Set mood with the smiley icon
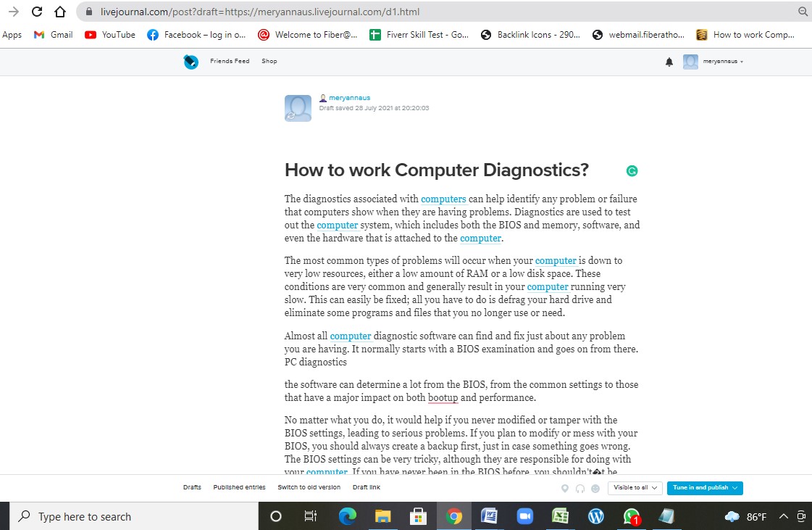This screenshot has height=530, width=812. click(595, 488)
